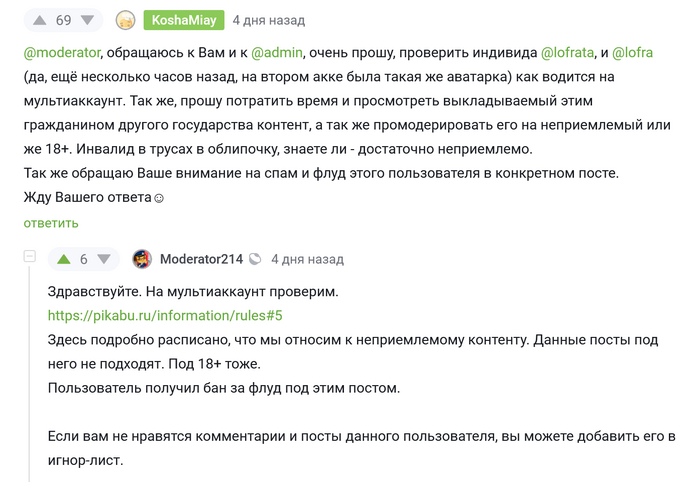Click KoshaMiay comment's '4 дня назад' timestamp
This screenshot has height=482, width=700.
point(269,20)
